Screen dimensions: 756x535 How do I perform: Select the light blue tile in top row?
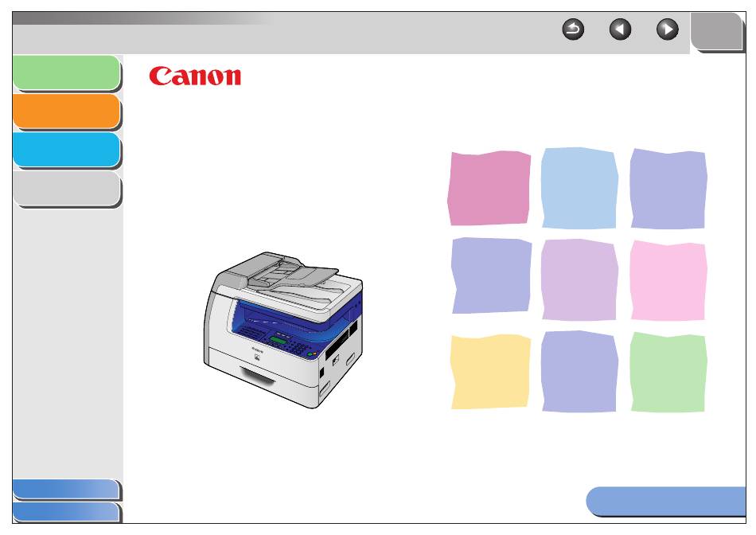tap(579, 188)
